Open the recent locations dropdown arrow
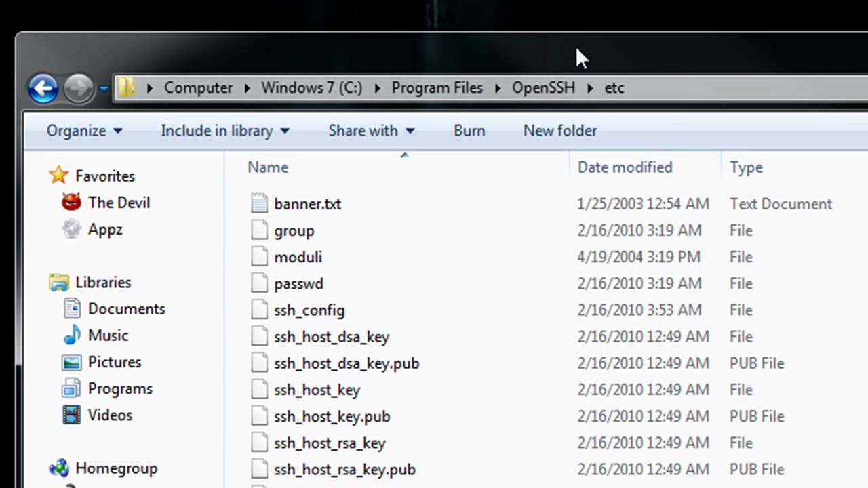 tap(104, 88)
